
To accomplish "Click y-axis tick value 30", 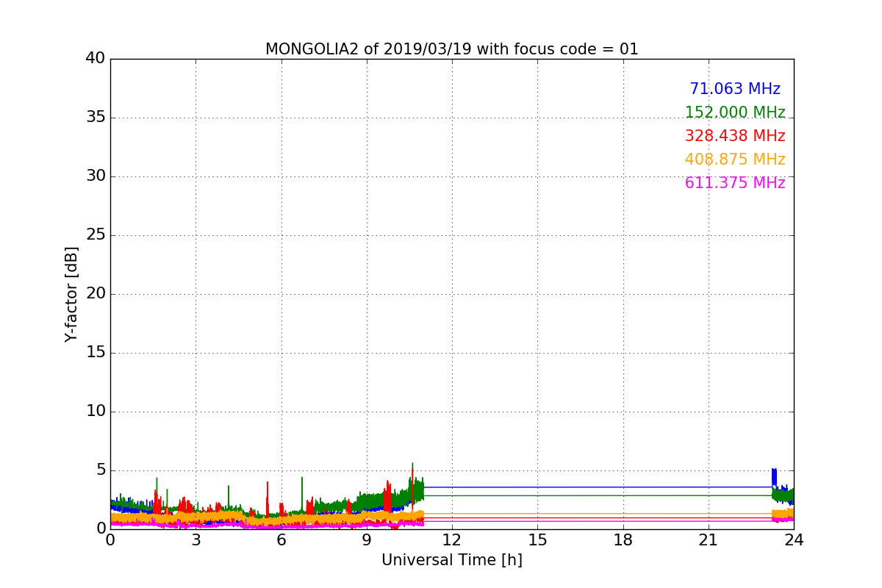I will [x=96, y=176].
